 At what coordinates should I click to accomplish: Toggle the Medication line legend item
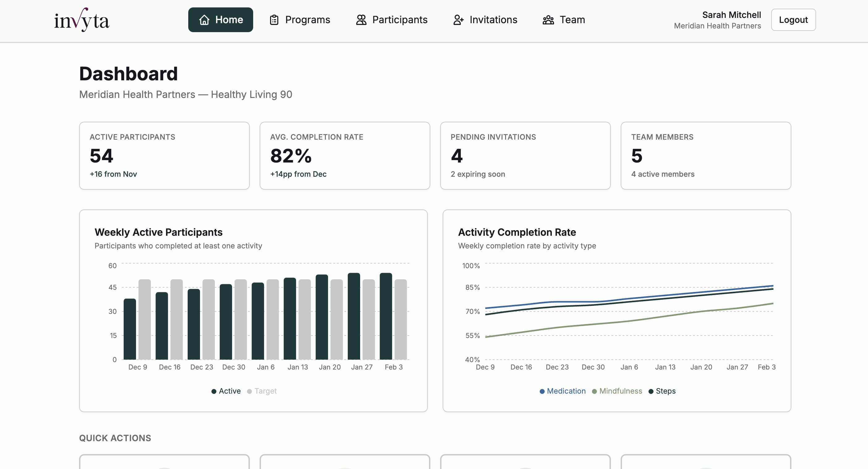[x=563, y=391]
